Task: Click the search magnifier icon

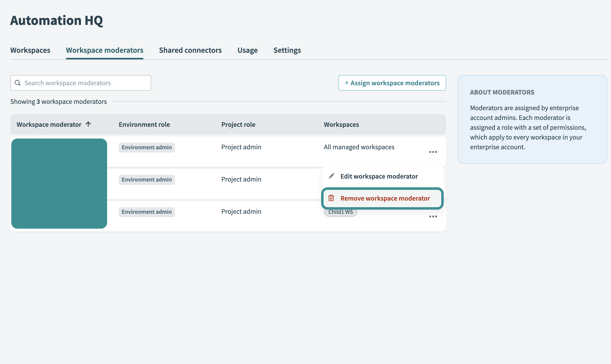Action: pos(17,83)
